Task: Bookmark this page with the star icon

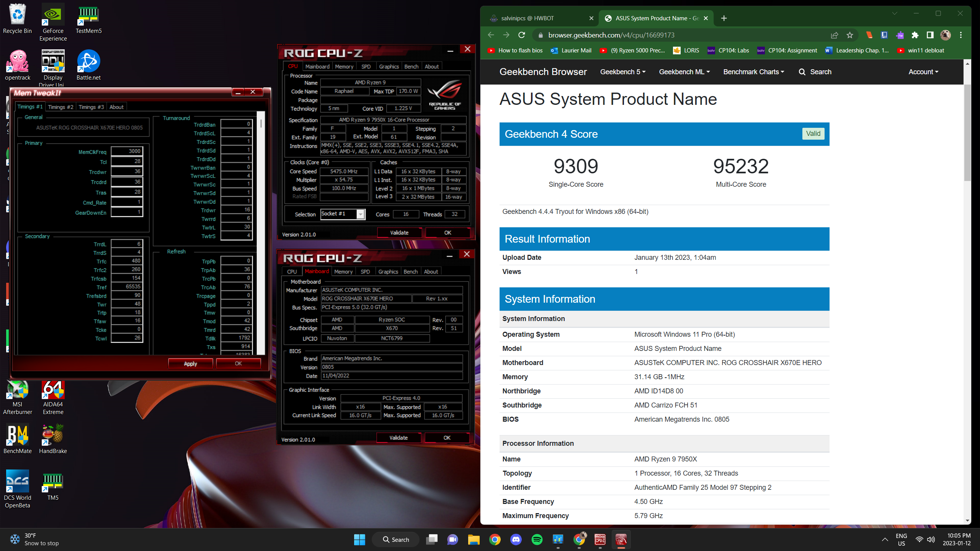Action: tap(850, 35)
